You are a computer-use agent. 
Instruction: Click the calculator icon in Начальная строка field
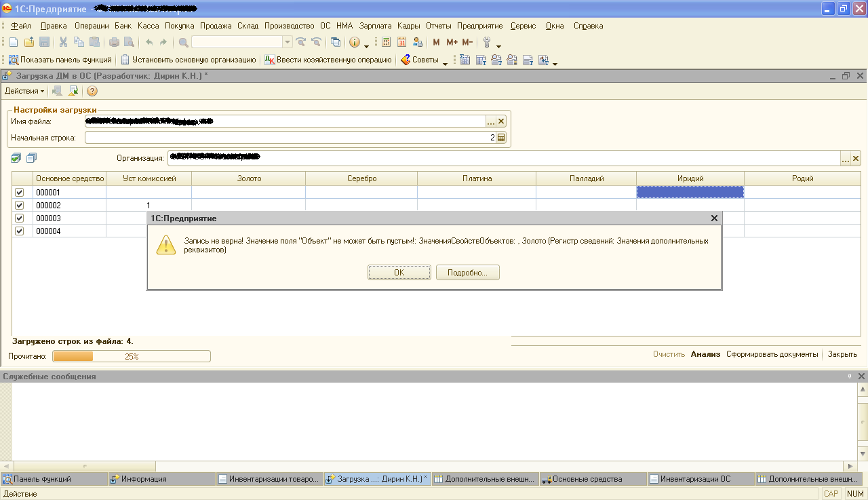point(501,138)
